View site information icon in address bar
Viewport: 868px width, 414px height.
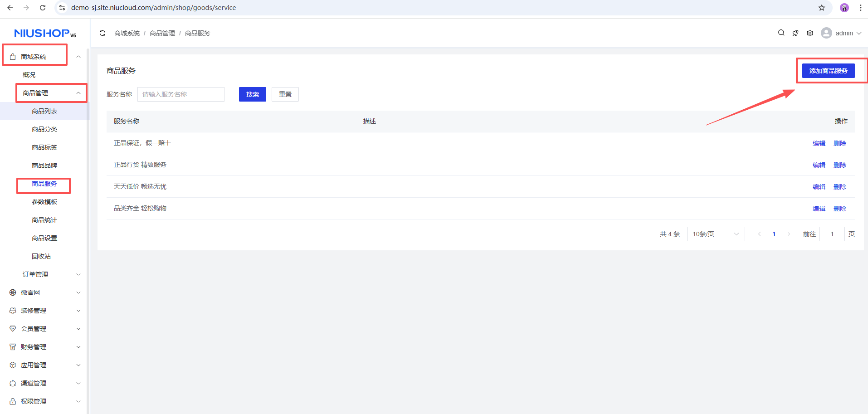(62, 8)
